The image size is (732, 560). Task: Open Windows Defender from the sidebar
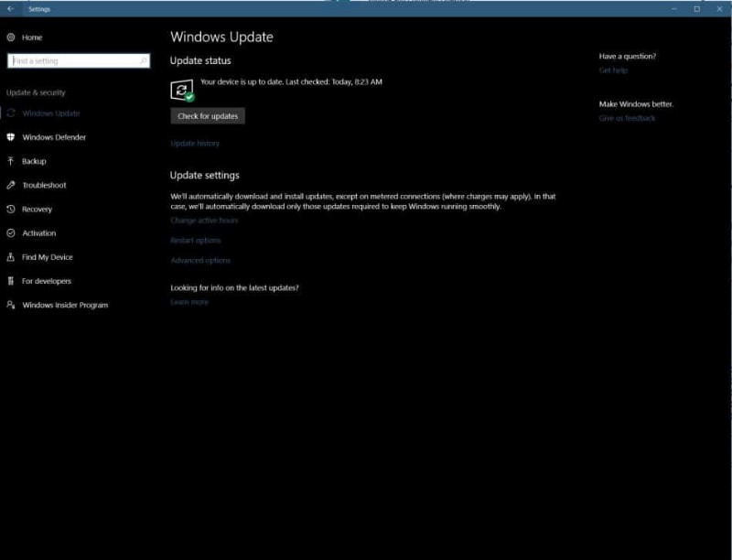(x=53, y=137)
